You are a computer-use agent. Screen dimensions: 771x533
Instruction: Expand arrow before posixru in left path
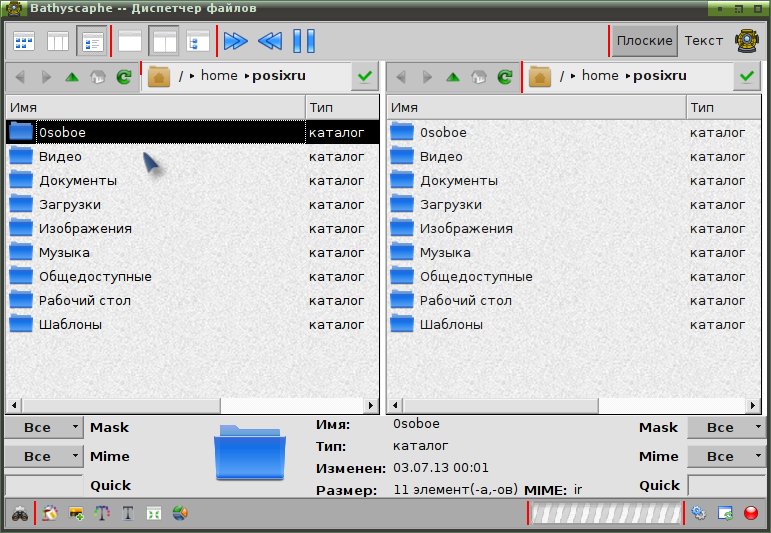pyautogui.click(x=247, y=76)
